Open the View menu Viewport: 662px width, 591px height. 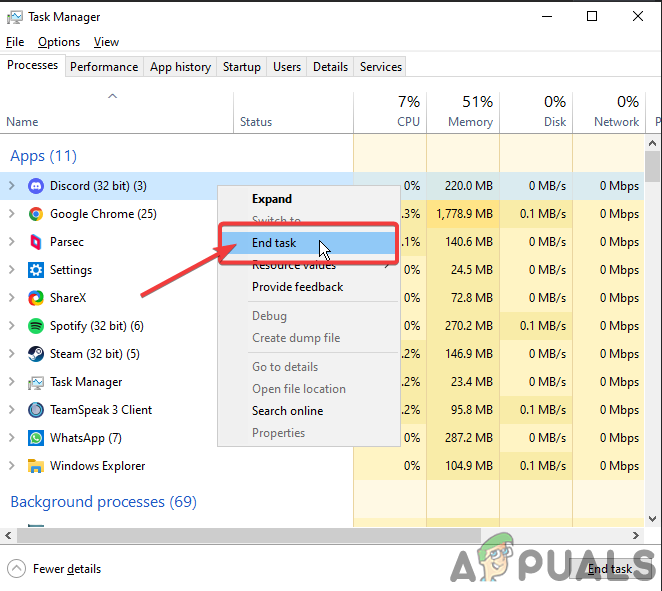tap(106, 42)
